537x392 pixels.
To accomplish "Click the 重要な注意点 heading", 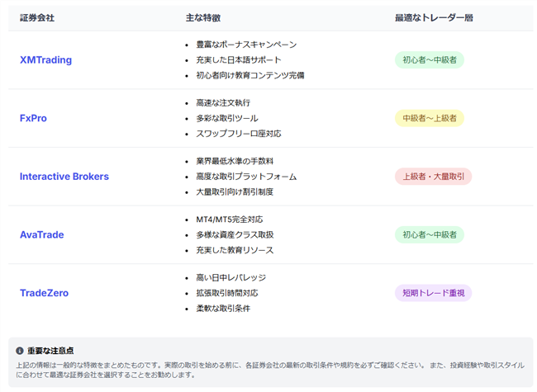I will tap(50, 351).
